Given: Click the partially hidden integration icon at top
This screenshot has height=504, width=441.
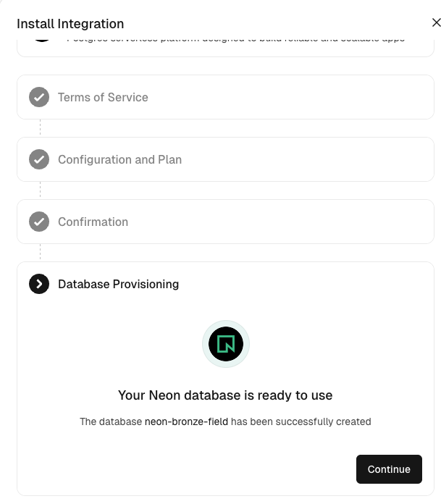Looking at the screenshot, I should point(42,38).
